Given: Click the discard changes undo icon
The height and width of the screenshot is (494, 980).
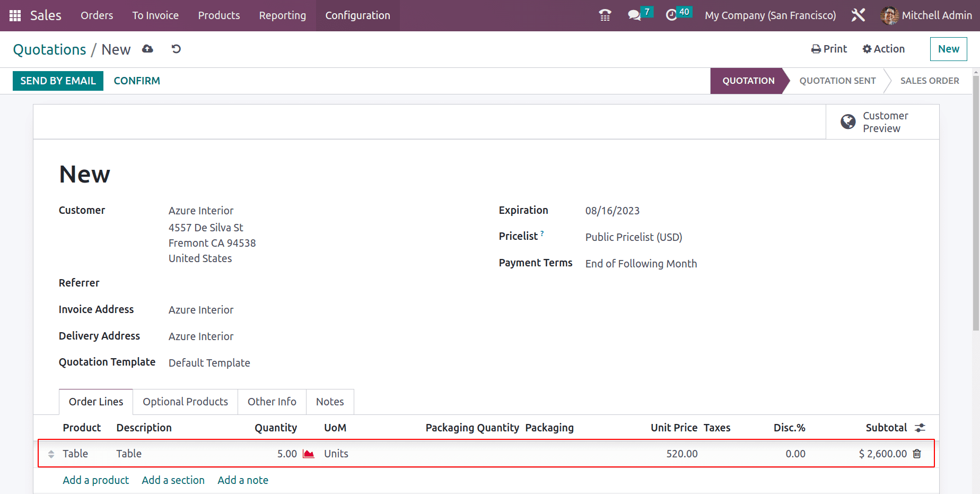Looking at the screenshot, I should 176,49.
